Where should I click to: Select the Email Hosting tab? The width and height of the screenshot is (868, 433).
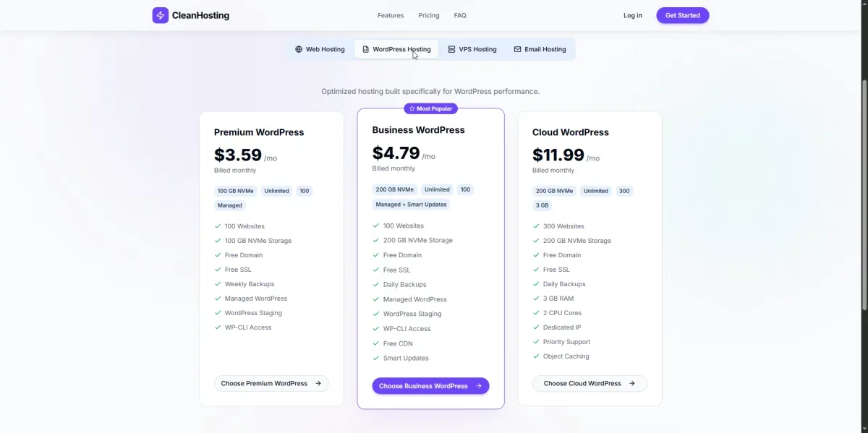coord(540,49)
